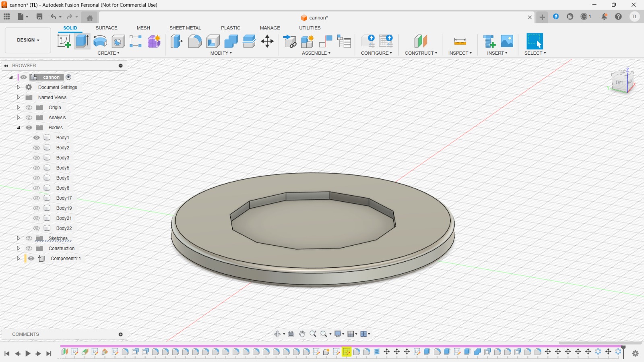Click the Measure tool icon
644x362 pixels.
[460, 41]
